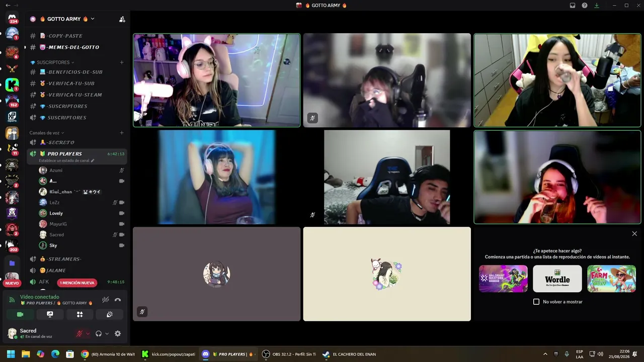Select Sky in the voice member list

click(x=82, y=245)
